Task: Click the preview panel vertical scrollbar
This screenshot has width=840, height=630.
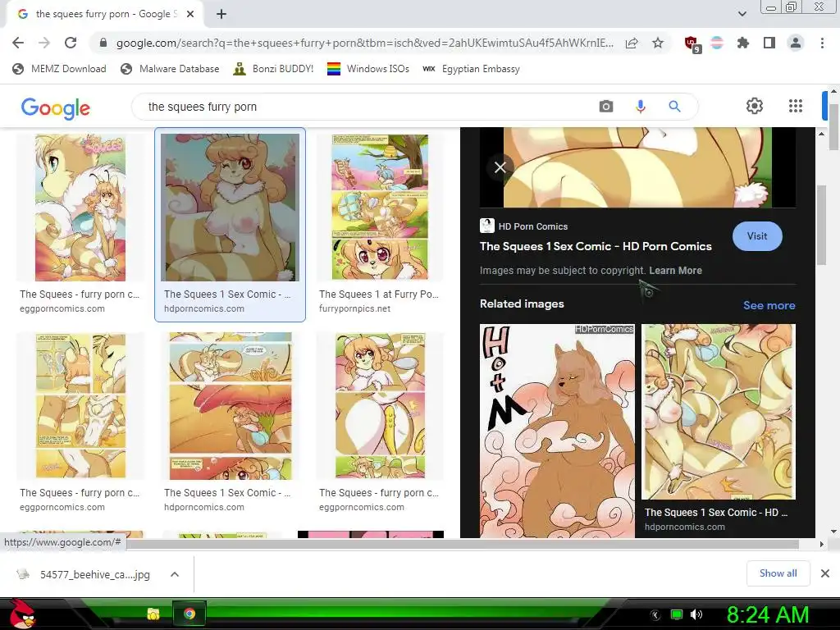Action: 821,225
